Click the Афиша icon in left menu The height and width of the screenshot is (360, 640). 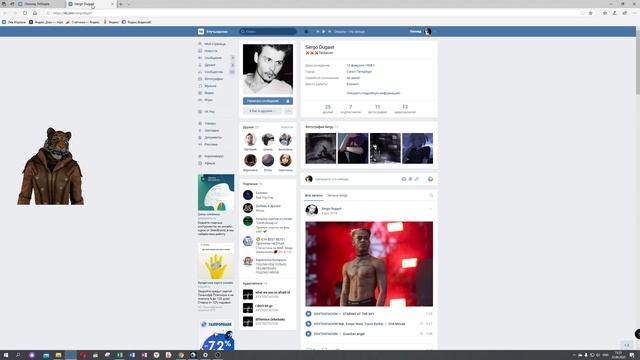pos(200,163)
